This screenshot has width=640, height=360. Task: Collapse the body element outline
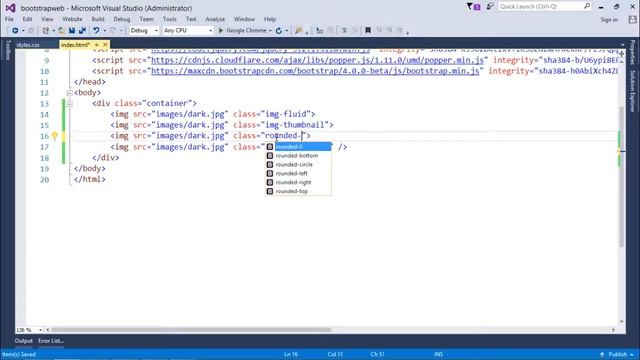tap(70, 93)
